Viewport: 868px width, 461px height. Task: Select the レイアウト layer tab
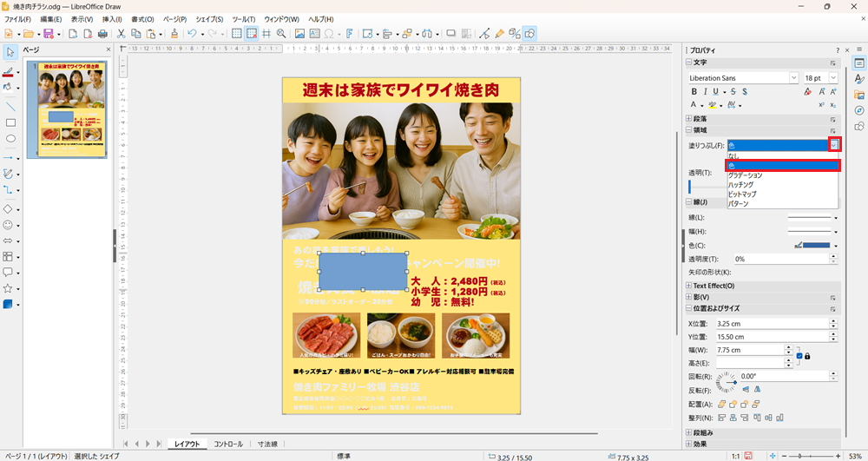pyautogui.click(x=187, y=444)
